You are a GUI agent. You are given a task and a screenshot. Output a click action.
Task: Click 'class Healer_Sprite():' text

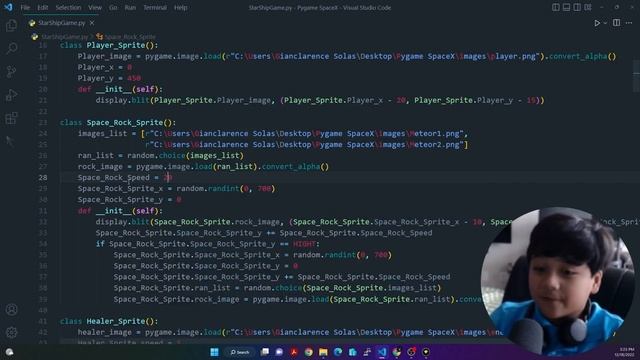click(x=109, y=321)
